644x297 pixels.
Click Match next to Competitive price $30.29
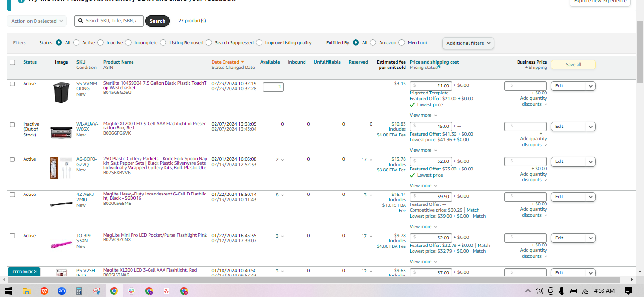[473, 210]
